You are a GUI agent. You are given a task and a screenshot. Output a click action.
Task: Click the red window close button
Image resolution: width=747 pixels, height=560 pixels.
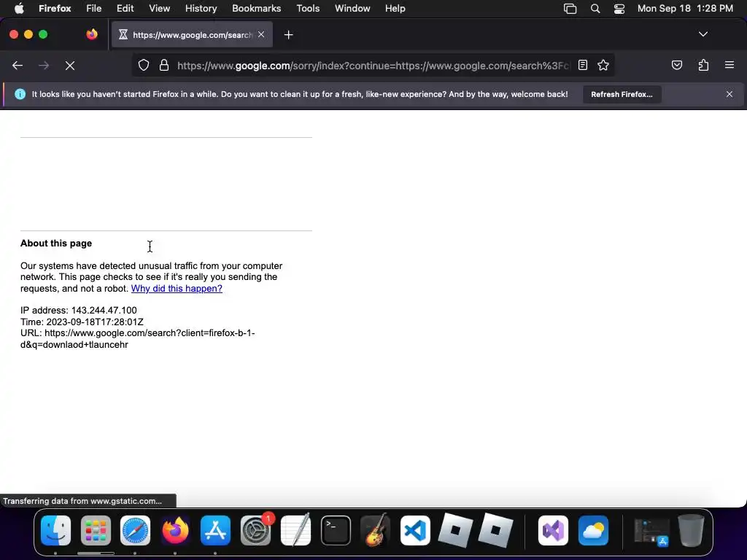14,34
